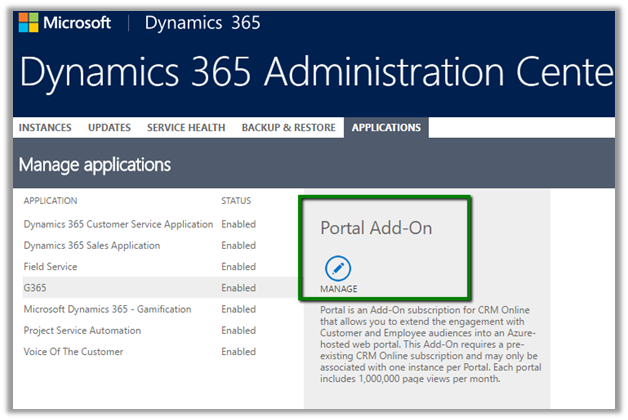
Task: Open the Instances tab
Action: [47, 128]
